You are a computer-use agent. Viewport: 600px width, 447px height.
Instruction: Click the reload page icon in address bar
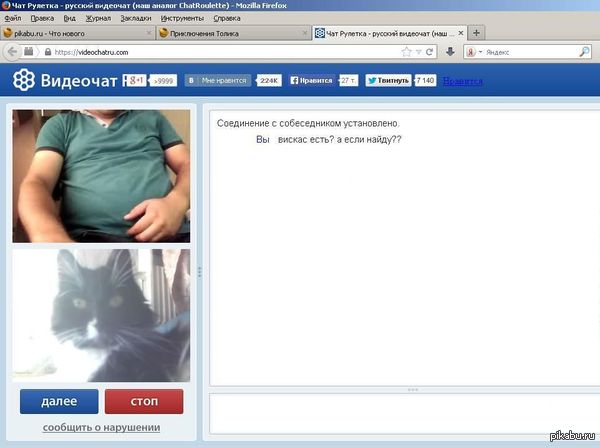click(x=430, y=52)
